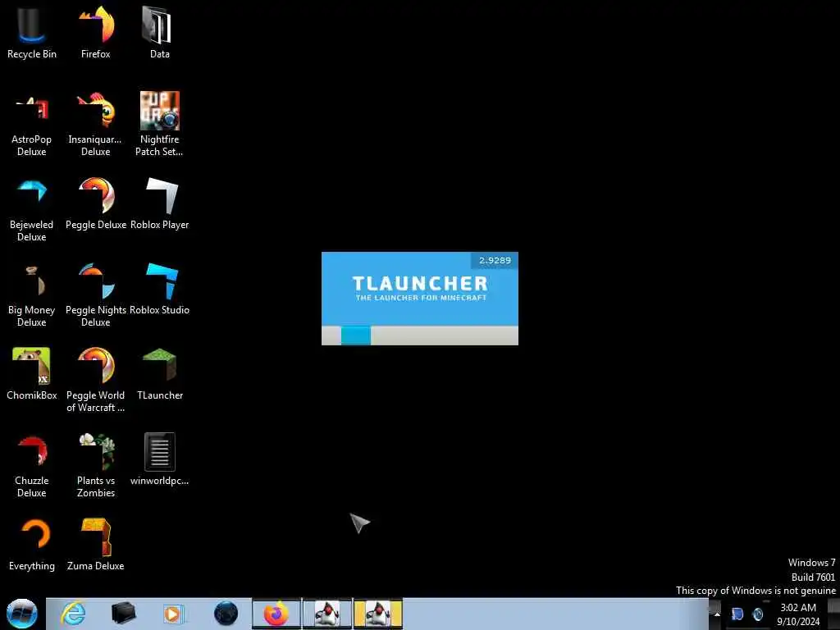Open the tray icon beside the clock
Image resolution: width=840 pixels, height=630 pixels.
758,614
